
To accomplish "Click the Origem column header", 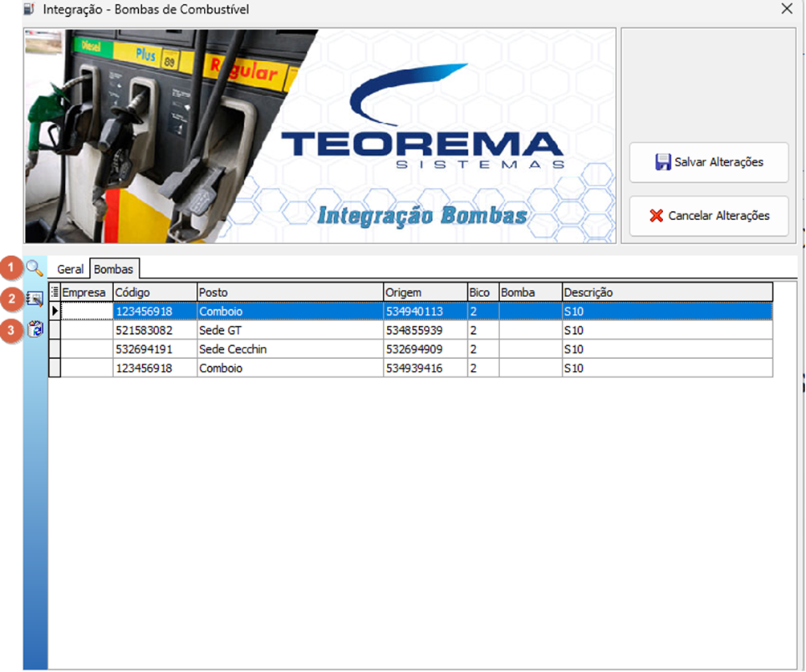I will pos(425,292).
